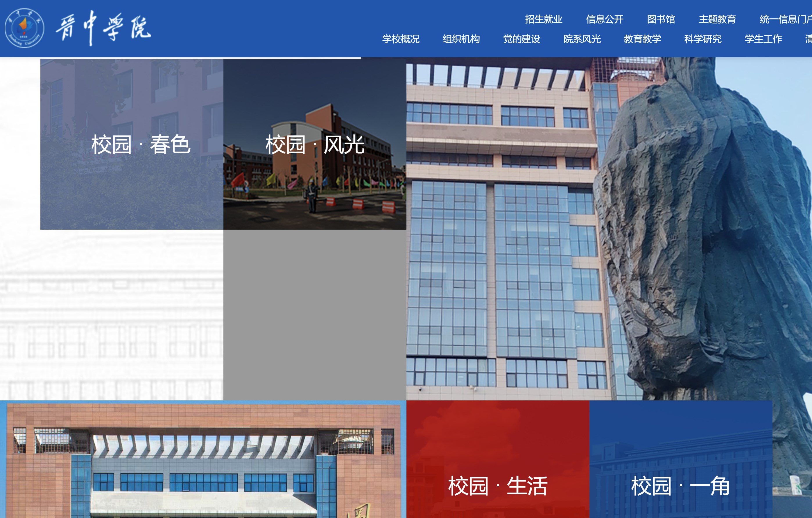This screenshot has height=518, width=812.
Task: Open the 信息公开 top link
Action: [605, 19]
